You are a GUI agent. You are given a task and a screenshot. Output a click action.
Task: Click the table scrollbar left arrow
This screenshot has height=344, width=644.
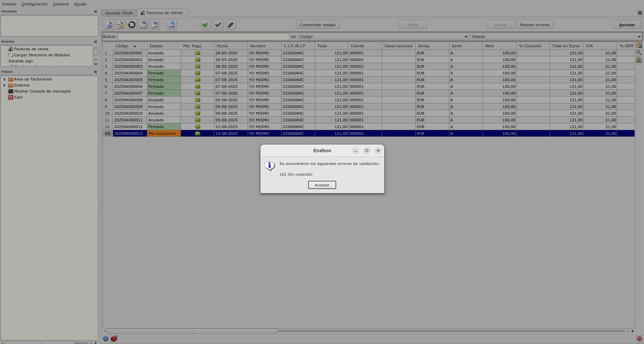click(x=105, y=331)
